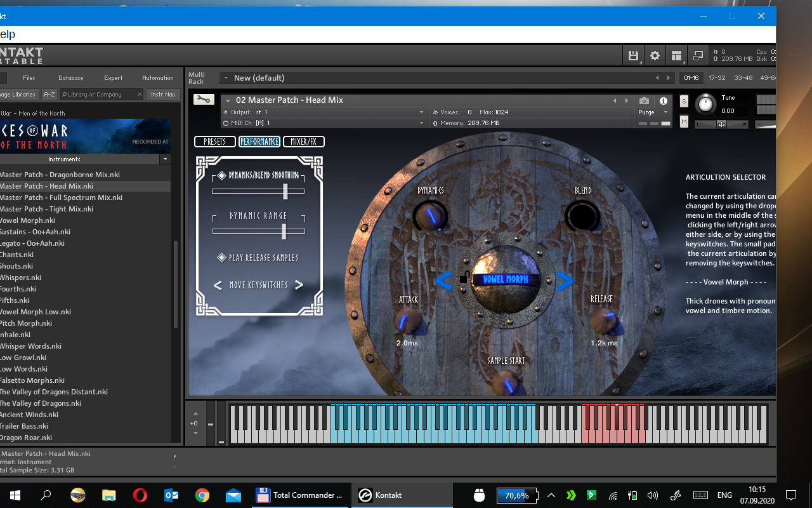Click Library or Company search field
The image size is (812, 508).
point(102,95)
